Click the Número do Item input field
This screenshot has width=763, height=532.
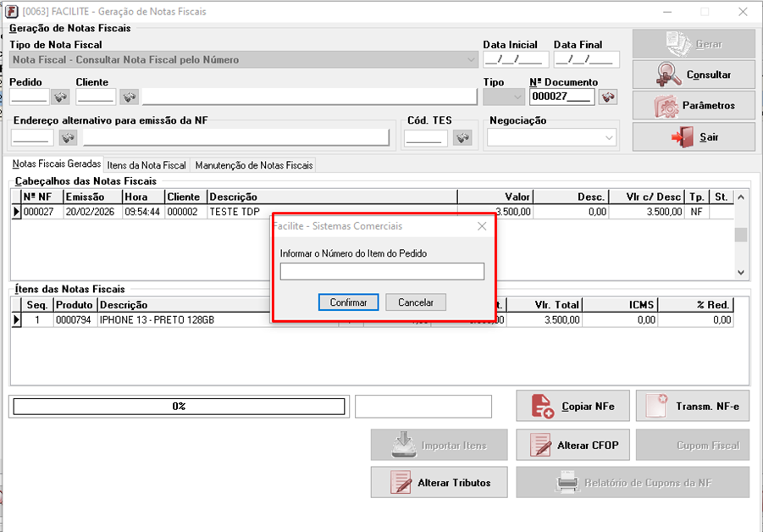tap(382, 271)
